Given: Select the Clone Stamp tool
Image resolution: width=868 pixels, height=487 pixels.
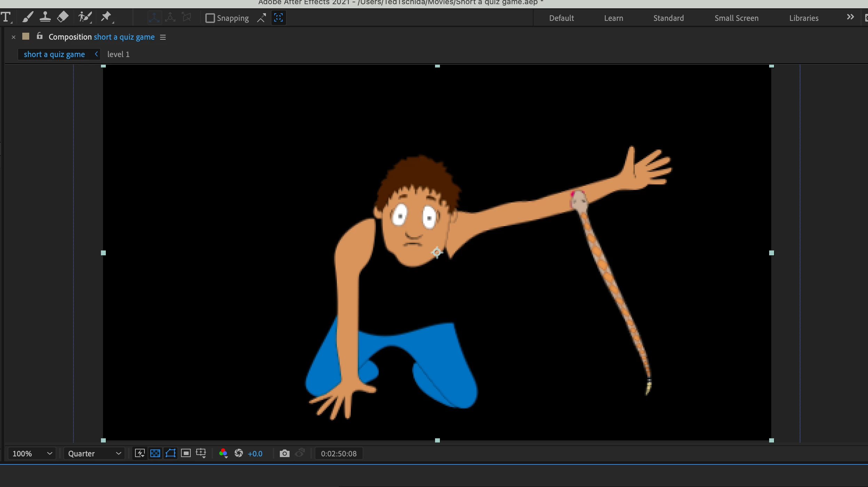Looking at the screenshot, I should 45,17.
